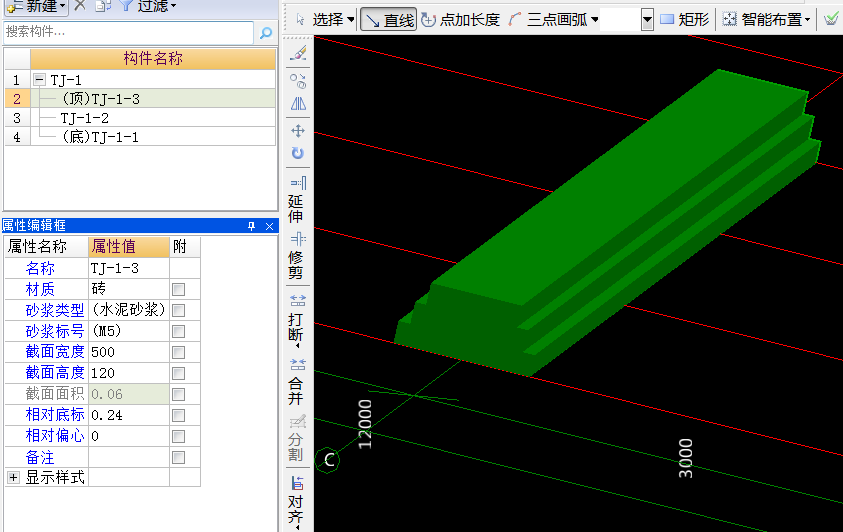Click the 截面高度 value 120
Image resolution: width=843 pixels, height=532 pixels.
129,373
